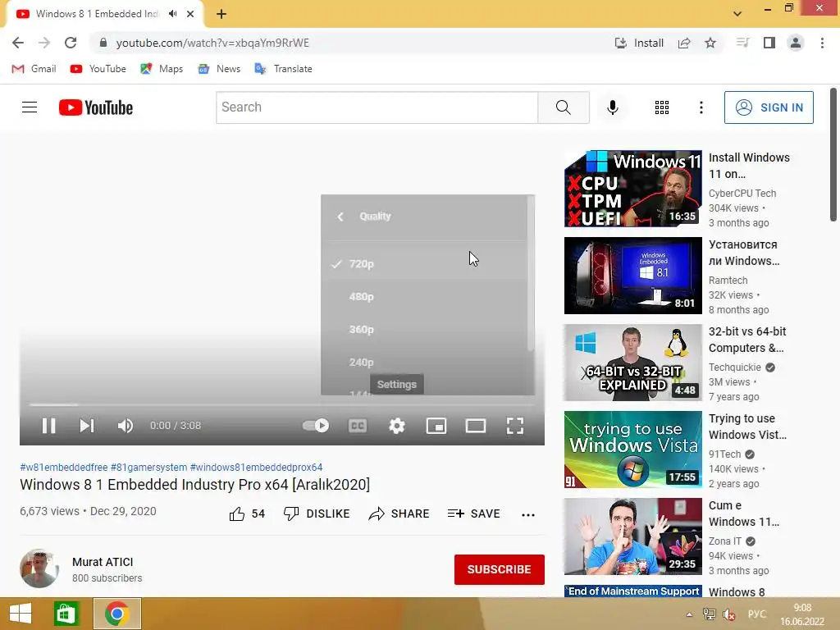
Task: Click the video progress bar
Action: tap(282, 405)
